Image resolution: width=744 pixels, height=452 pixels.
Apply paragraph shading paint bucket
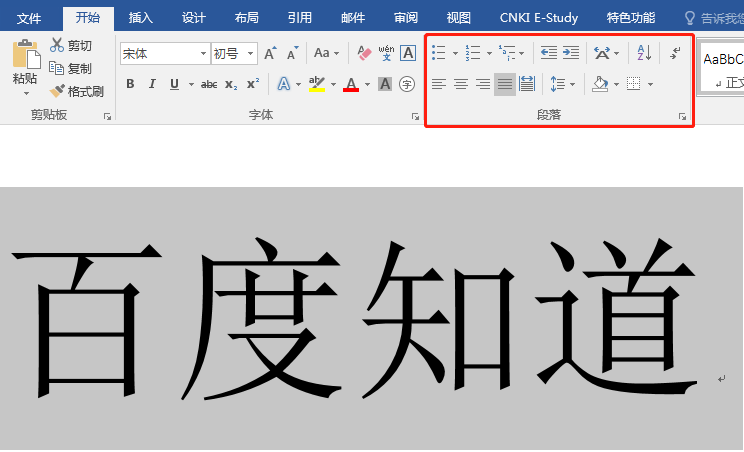tap(600, 84)
